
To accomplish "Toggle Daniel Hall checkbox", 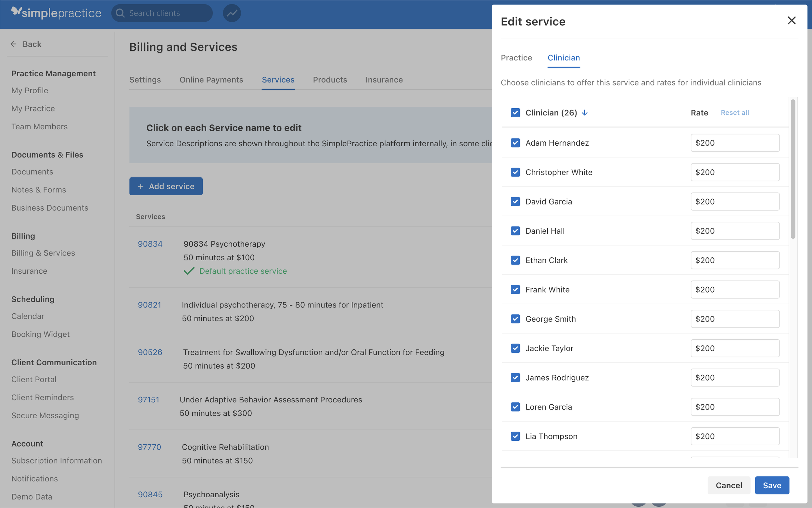I will pyautogui.click(x=515, y=231).
